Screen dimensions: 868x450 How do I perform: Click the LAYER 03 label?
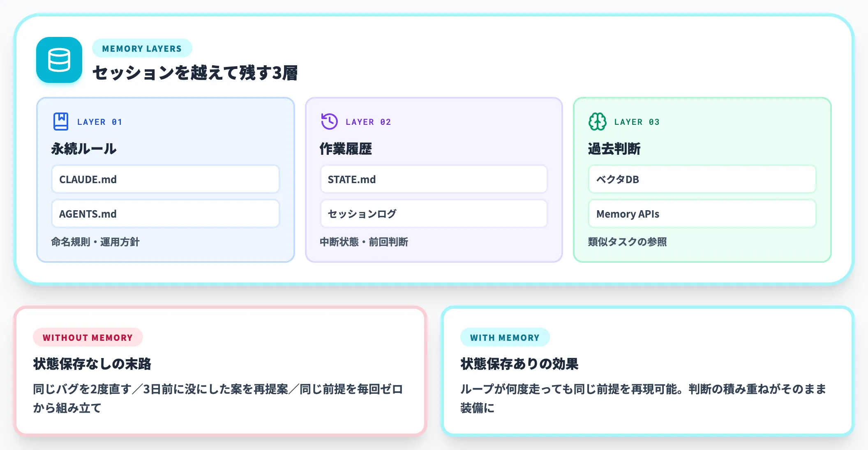tap(637, 122)
